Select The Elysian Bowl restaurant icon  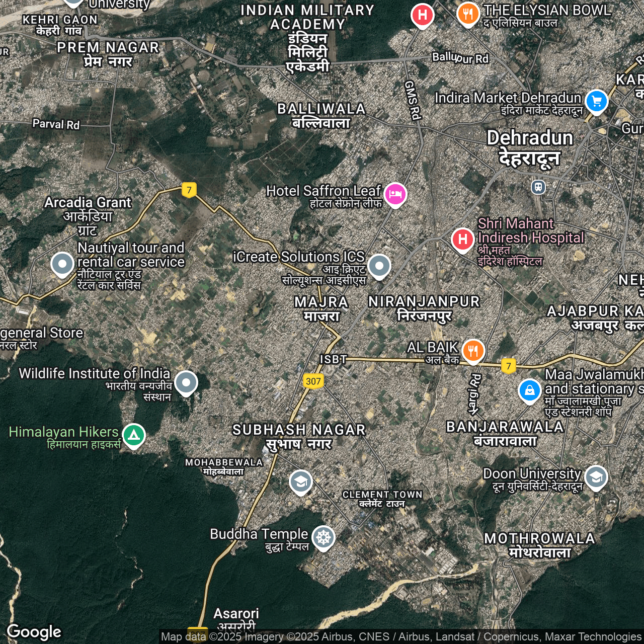pyautogui.click(x=468, y=14)
